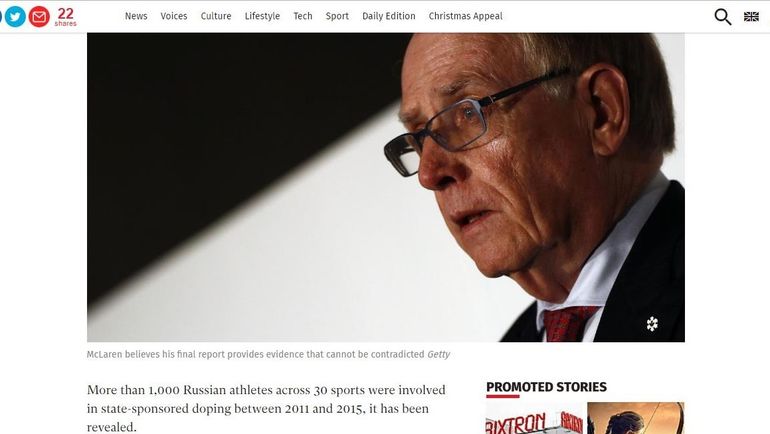
Task: Click the UK flag edition icon
Action: (751, 17)
